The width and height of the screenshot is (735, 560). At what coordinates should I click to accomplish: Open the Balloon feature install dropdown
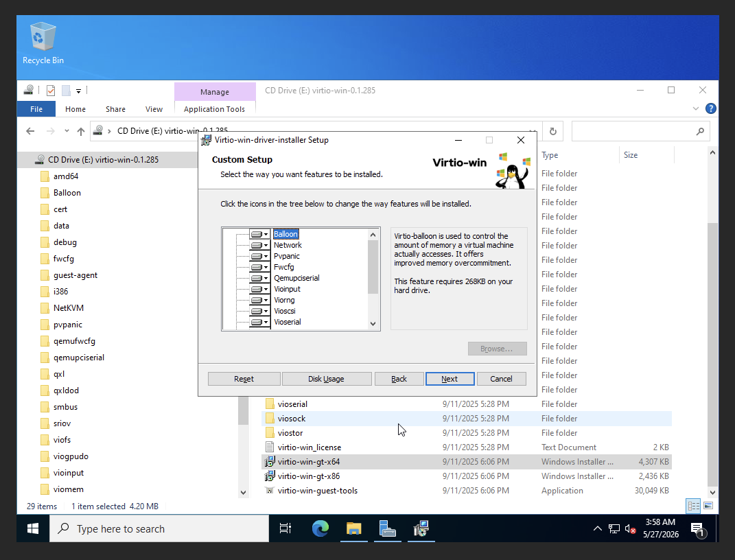[259, 234]
